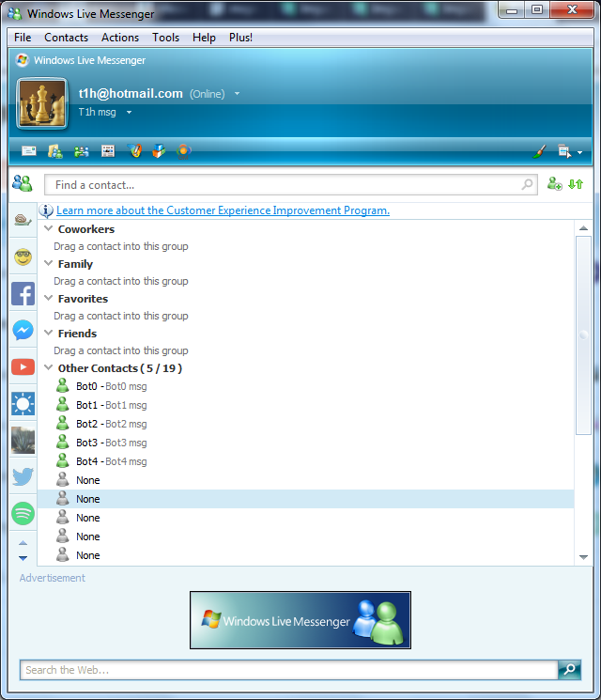601x700 pixels.
Task: Open the Contacts menu
Action: click(66, 38)
